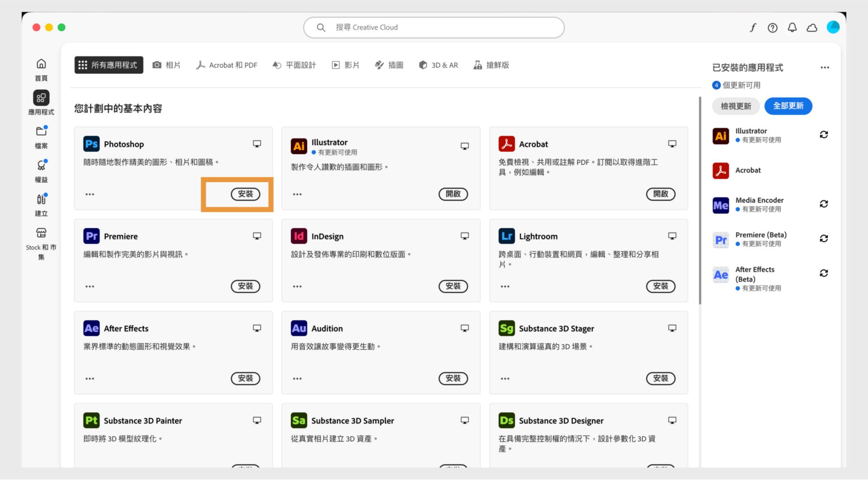Open the Home section in the sidebar

point(41,70)
